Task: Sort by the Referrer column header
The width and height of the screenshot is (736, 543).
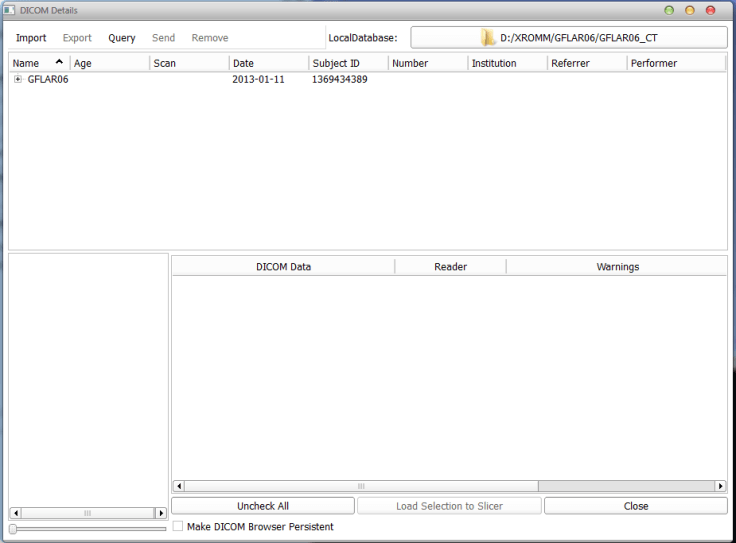Action: (587, 63)
